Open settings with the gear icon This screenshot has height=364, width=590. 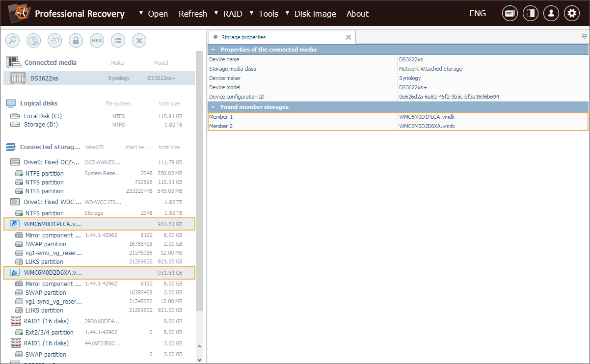point(572,13)
